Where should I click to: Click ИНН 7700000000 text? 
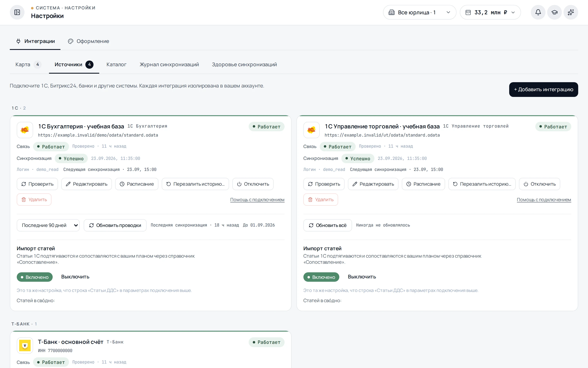55,350
